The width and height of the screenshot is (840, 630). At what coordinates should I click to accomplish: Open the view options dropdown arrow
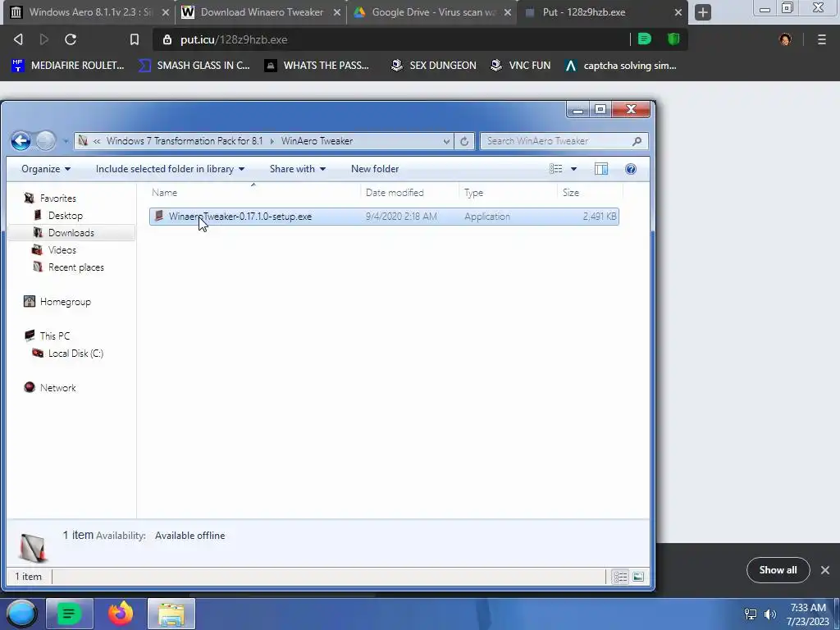[573, 169]
